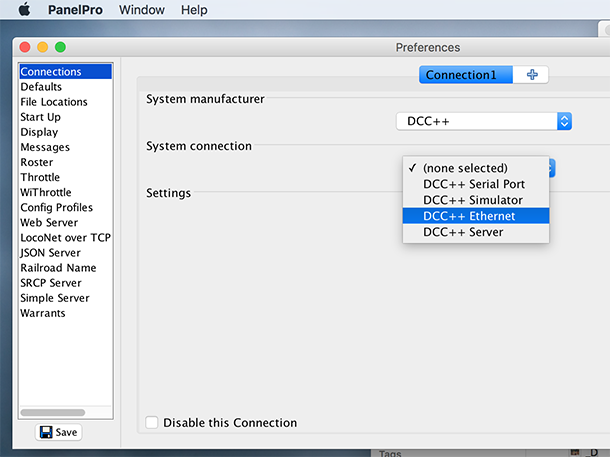This screenshot has width=610, height=457.
Task: Minimize Preferences with the yellow button
Action: pos(42,47)
